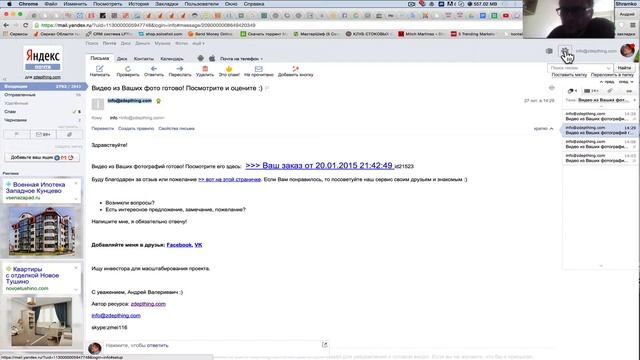The height and width of the screenshot is (360, 640).
Task: Switch to the Контакты tab
Action: pos(144,59)
